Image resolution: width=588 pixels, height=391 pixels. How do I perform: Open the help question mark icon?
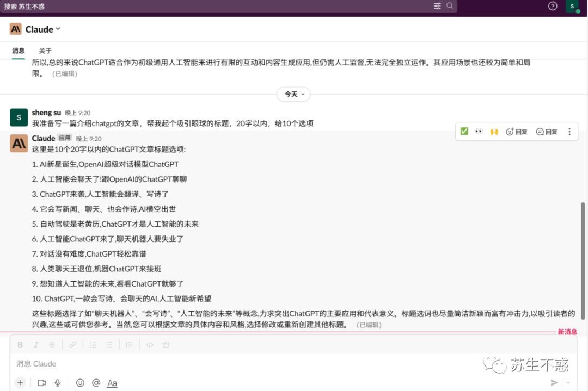tap(553, 6)
